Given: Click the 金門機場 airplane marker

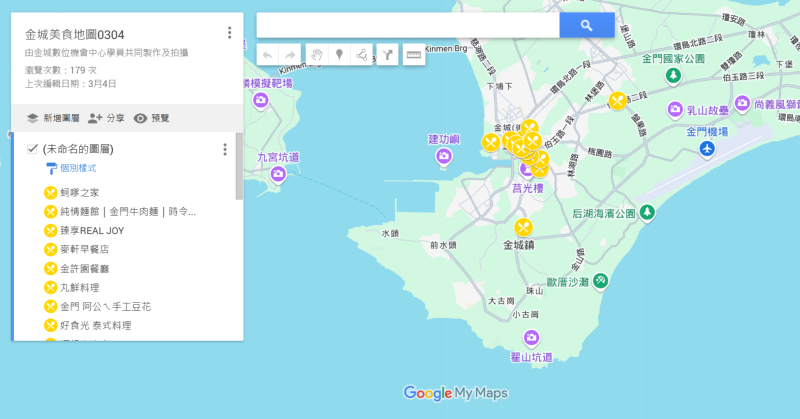Looking at the screenshot, I should click(707, 149).
